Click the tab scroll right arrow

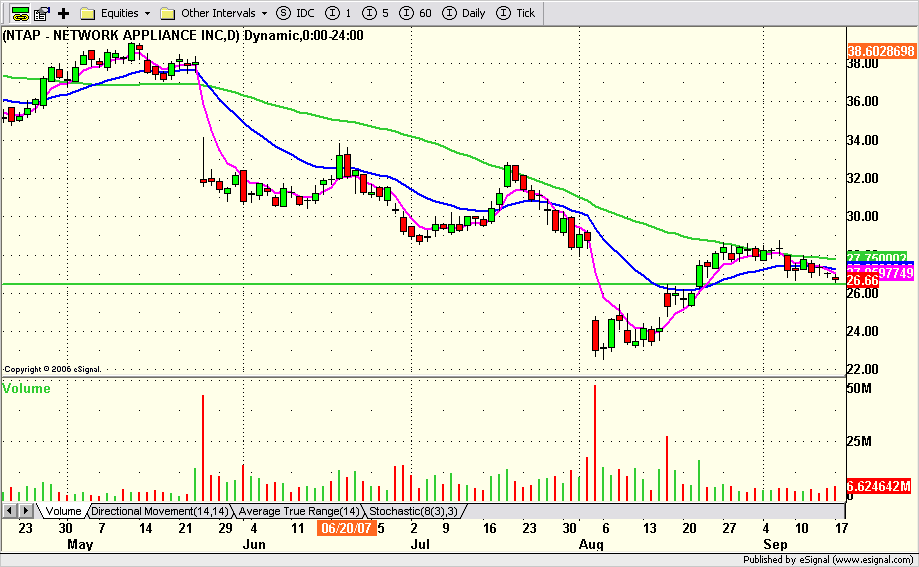tap(26, 511)
